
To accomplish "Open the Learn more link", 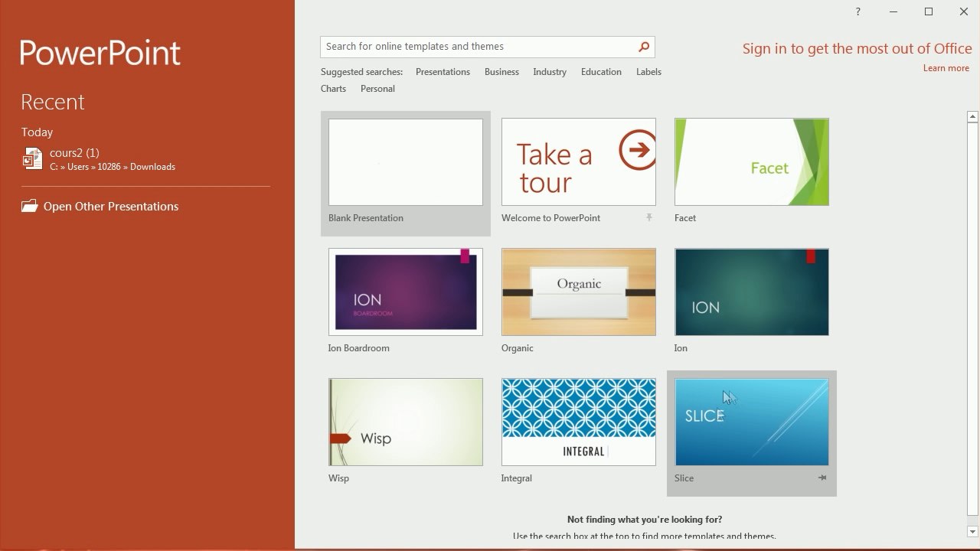I will coord(946,68).
